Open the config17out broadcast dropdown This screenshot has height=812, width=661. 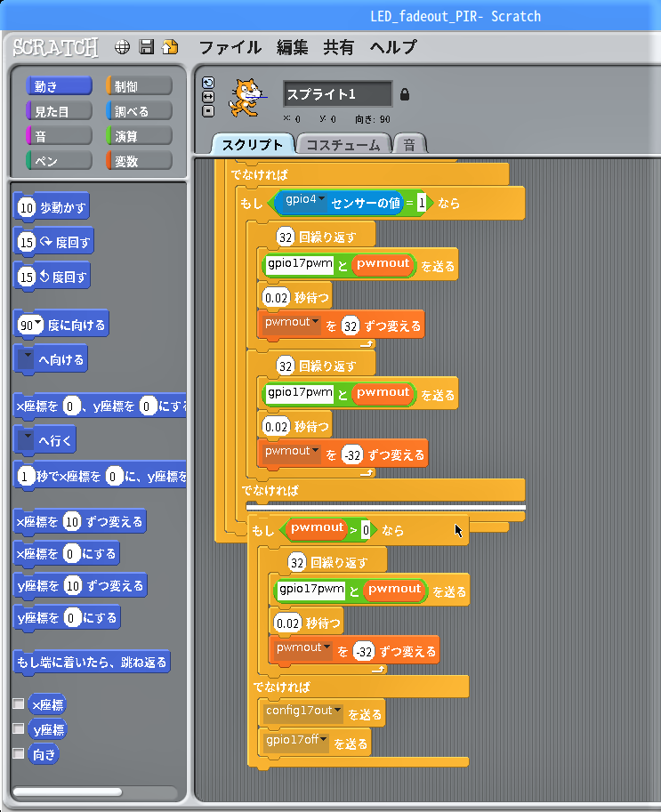[x=339, y=712]
